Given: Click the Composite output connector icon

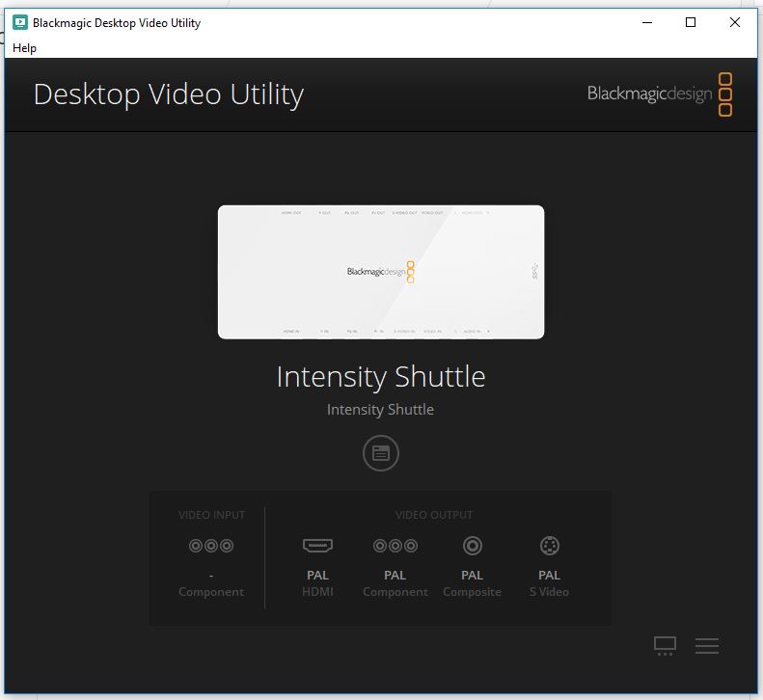Looking at the screenshot, I should (x=472, y=546).
